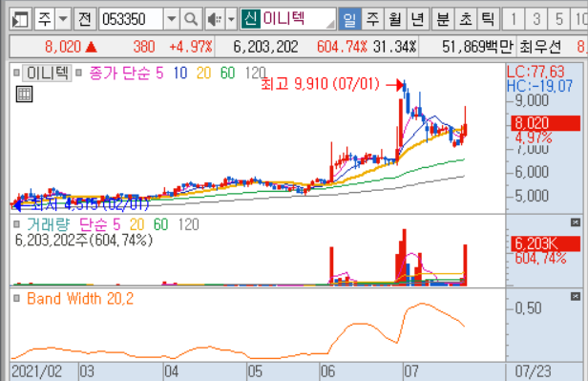Click the 최우선 label

(540, 47)
